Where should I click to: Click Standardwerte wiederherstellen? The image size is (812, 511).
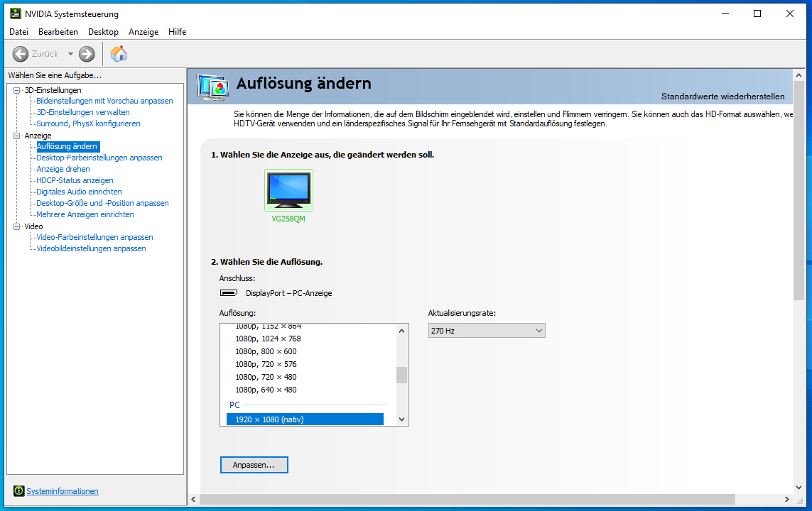point(722,97)
